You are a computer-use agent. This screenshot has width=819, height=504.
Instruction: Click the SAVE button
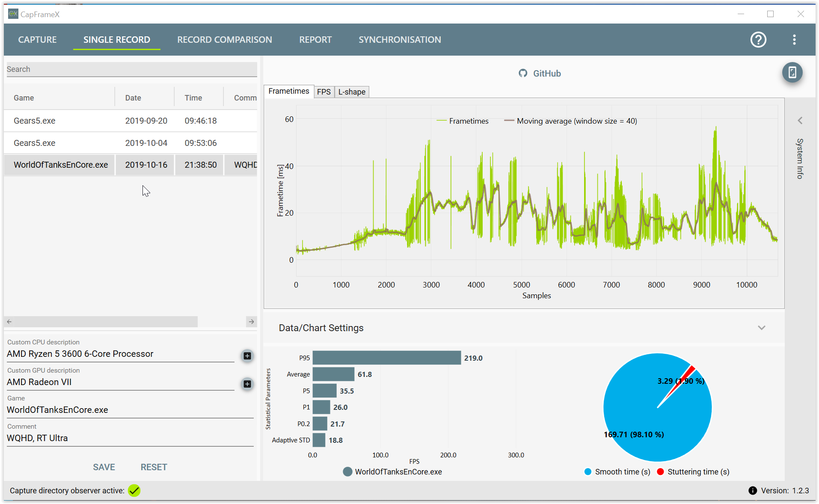[x=104, y=467]
